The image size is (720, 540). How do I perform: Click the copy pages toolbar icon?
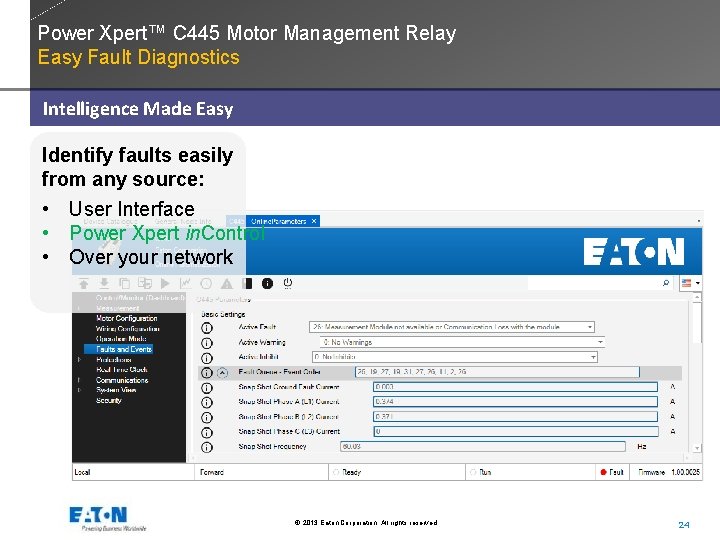124,283
